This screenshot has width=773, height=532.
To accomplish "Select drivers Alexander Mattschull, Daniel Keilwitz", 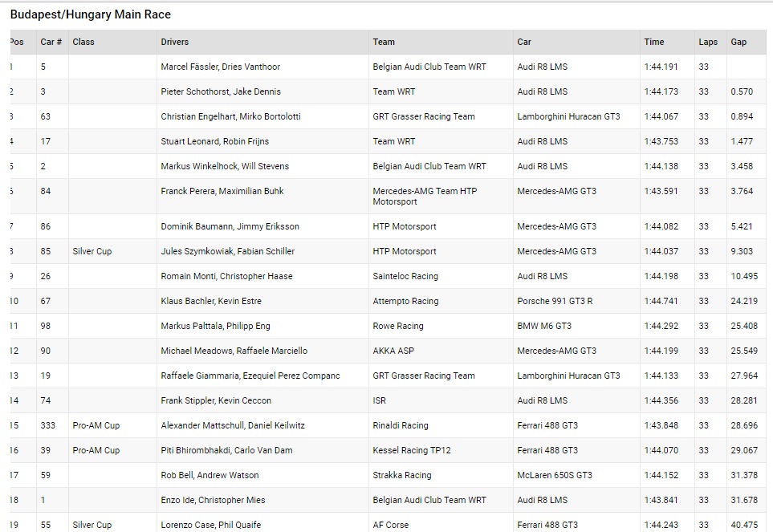I will click(233, 425).
